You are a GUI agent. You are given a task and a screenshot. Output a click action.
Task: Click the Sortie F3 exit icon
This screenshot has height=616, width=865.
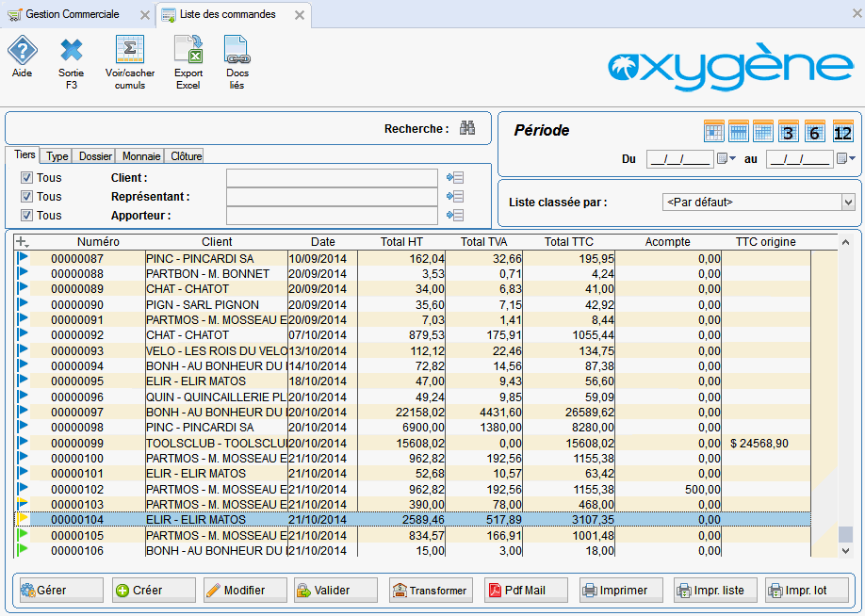click(72, 50)
